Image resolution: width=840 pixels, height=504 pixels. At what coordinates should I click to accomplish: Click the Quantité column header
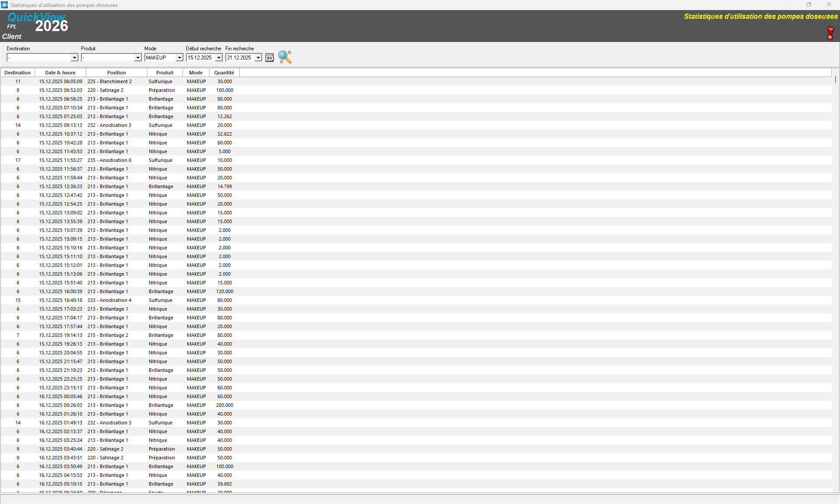click(x=224, y=73)
